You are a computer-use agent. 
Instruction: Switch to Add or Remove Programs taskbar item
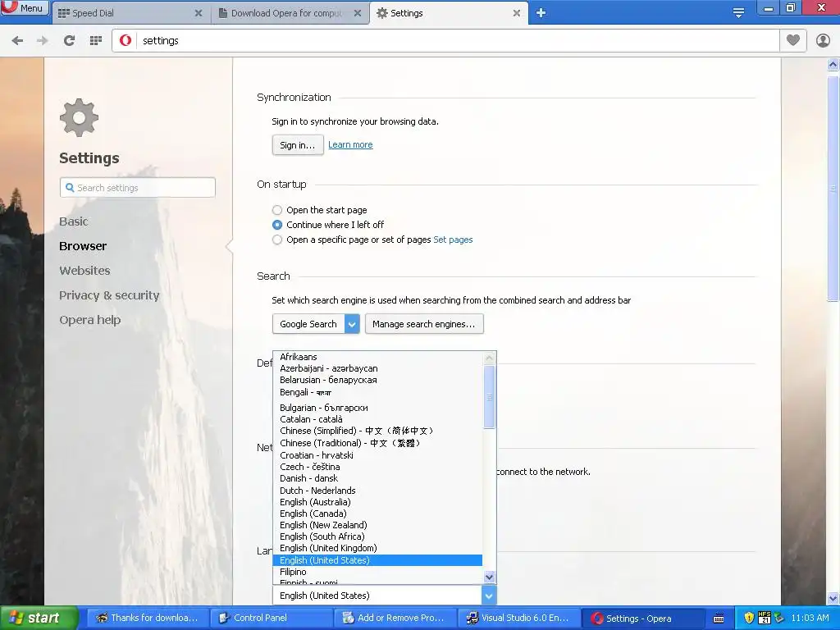pos(395,619)
